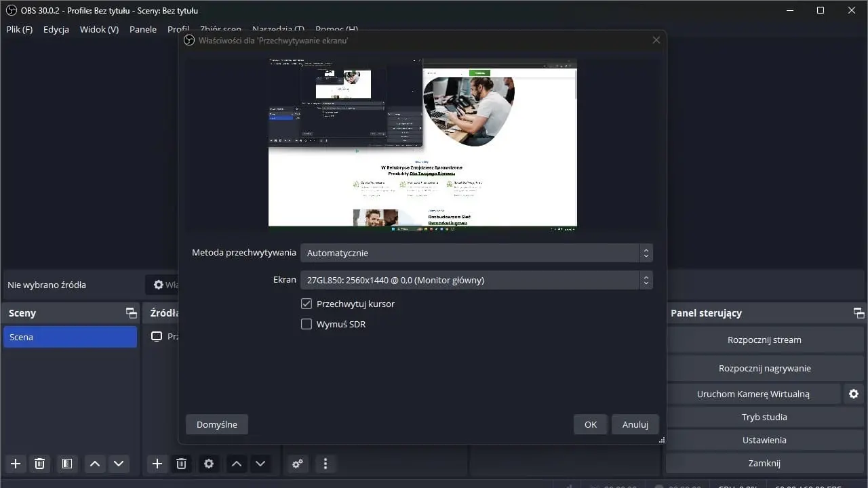
Task: Open advanced audio properties gears icon
Action: pyautogui.click(x=297, y=464)
